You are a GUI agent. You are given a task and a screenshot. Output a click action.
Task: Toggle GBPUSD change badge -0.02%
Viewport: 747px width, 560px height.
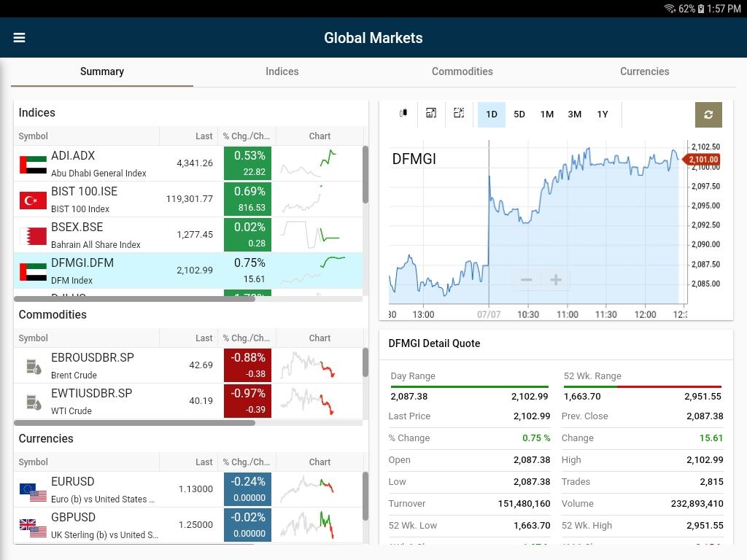[x=248, y=525]
